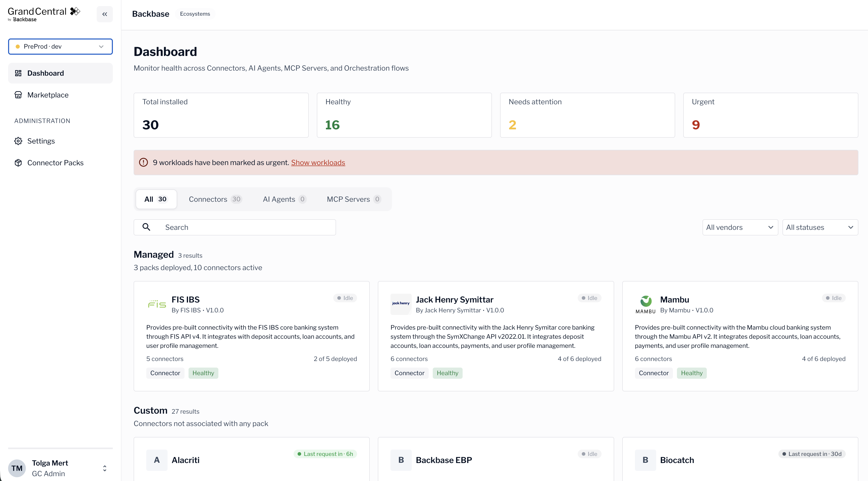Click the Backbase EBP letter B avatar
The width and height of the screenshot is (868, 481).
[x=401, y=460]
